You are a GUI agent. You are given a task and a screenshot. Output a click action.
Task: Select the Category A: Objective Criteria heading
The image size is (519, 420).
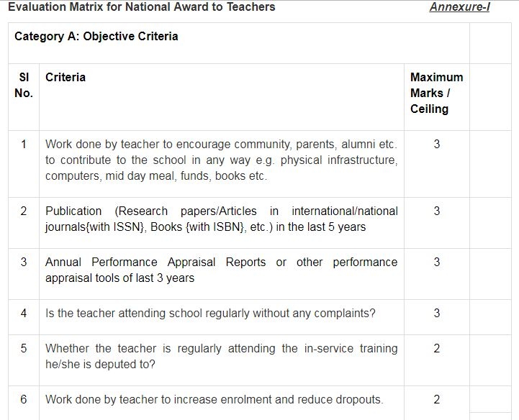pos(96,36)
